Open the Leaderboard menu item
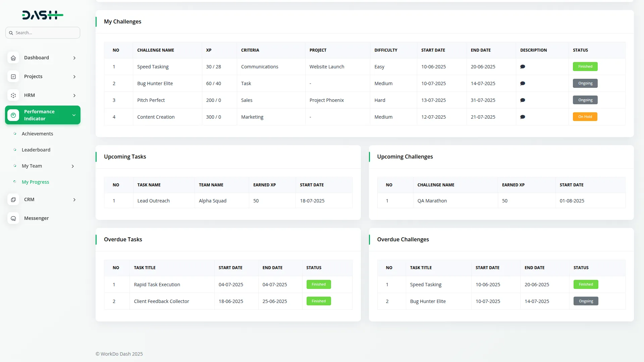This screenshot has height=362, width=644. [x=36, y=150]
